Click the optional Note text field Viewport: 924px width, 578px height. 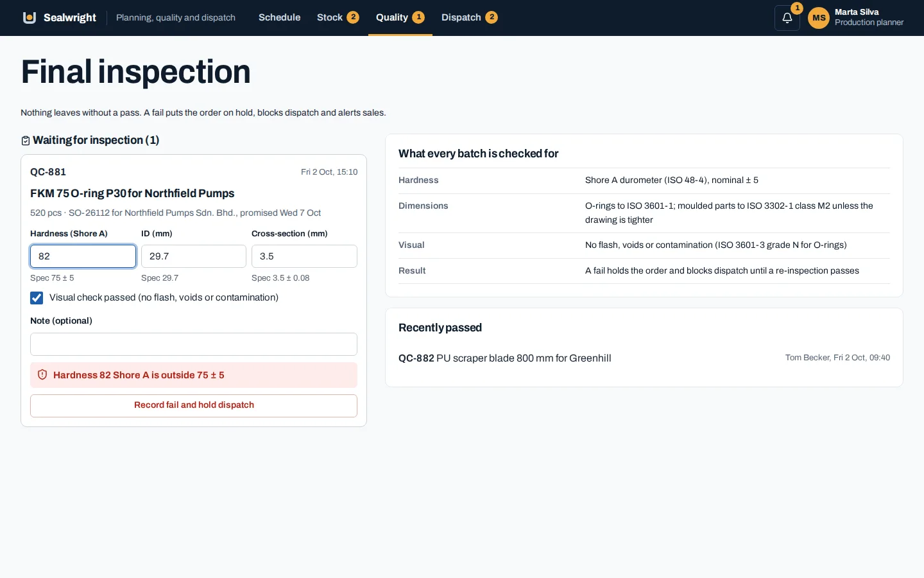pos(194,344)
